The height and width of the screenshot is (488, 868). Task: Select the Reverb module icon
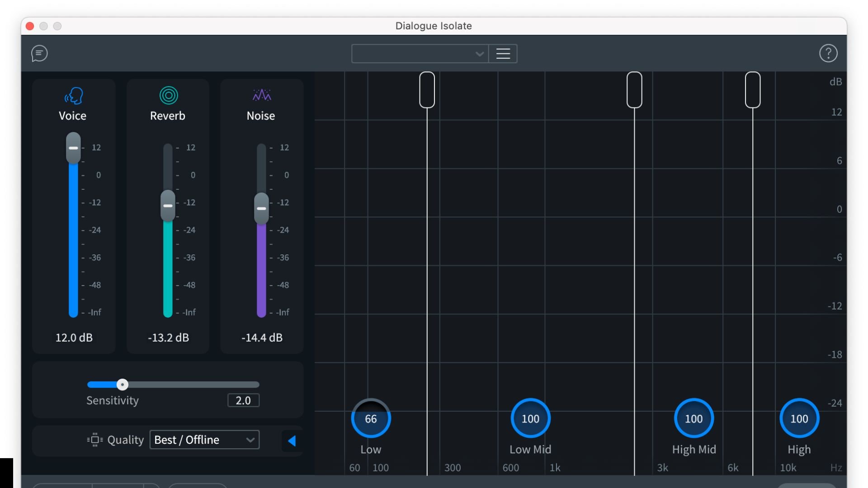coord(168,95)
